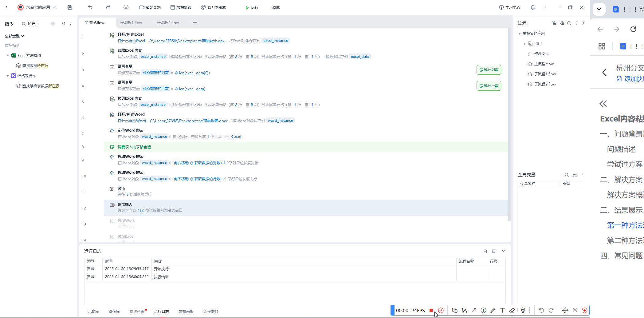Click the 统计列数 annotation tag
The image size is (644, 318).
[x=489, y=70]
